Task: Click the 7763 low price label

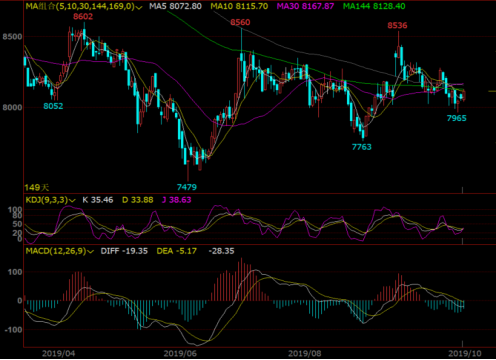Action: tap(362, 147)
